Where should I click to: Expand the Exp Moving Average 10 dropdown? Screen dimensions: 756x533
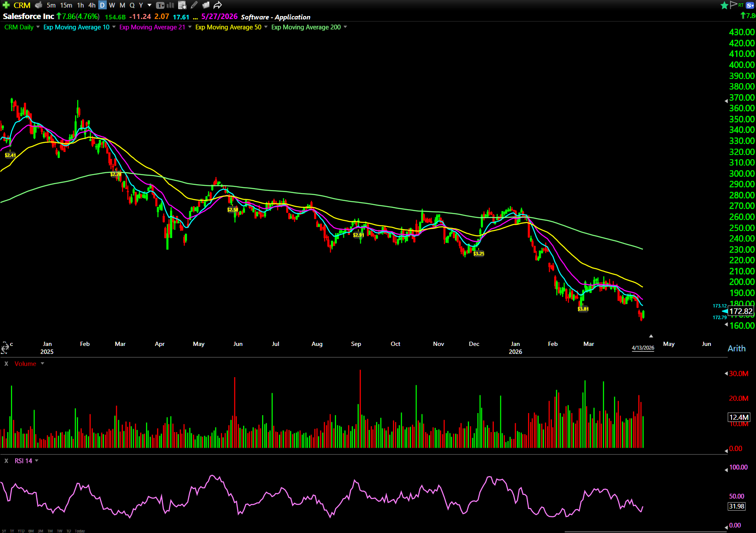pyautogui.click(x=114, y=27)
